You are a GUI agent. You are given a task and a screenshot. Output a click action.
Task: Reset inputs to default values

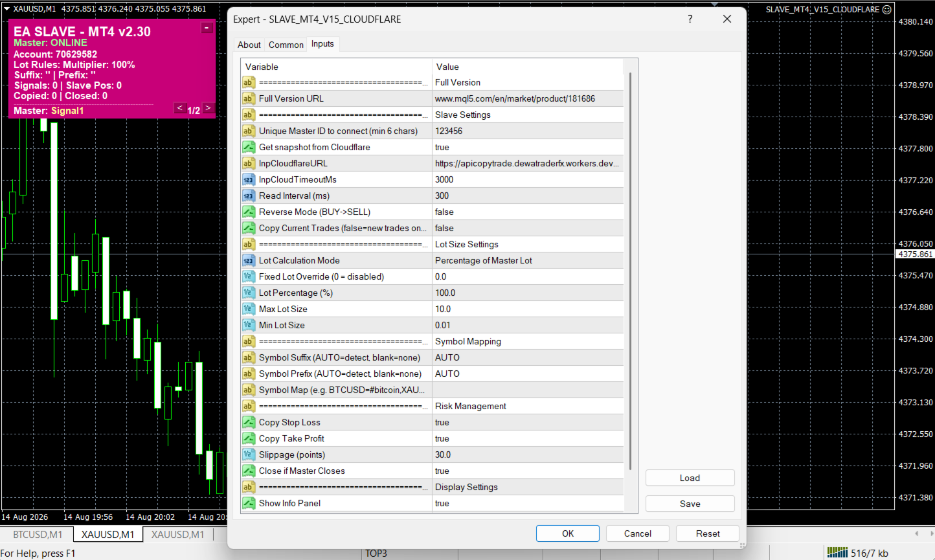(708, 533)
